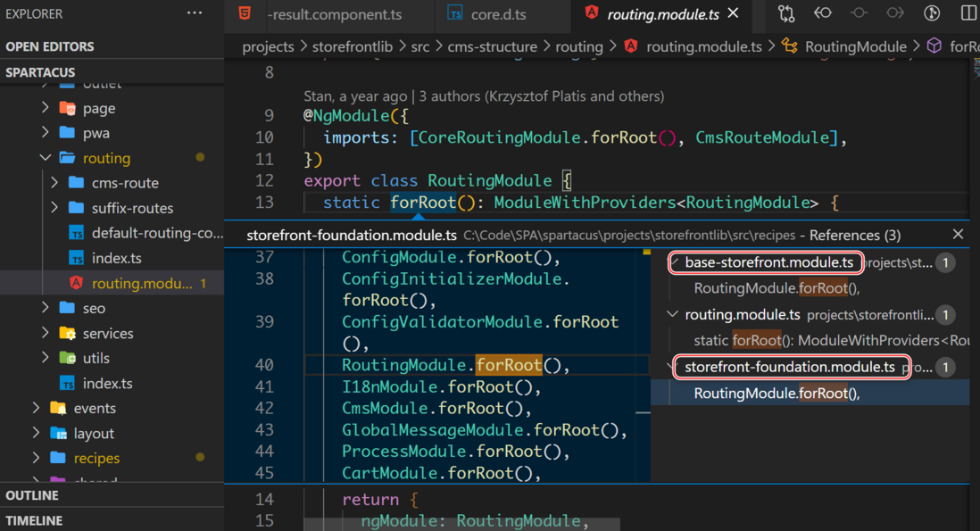
Task: Open the git blame lens starting with Stan
Action: click(x=484, y=96)
